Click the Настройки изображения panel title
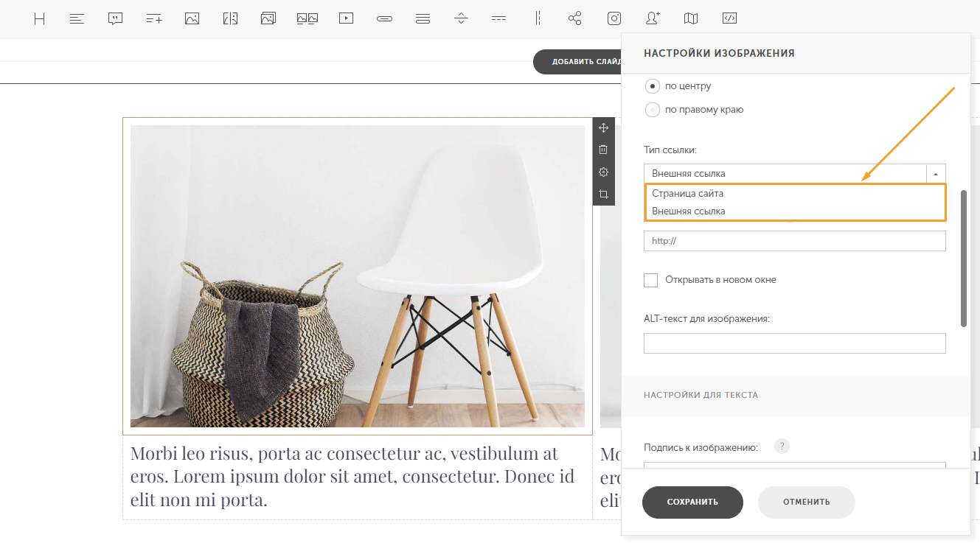The image size is (980, 543). click(719, 53)
